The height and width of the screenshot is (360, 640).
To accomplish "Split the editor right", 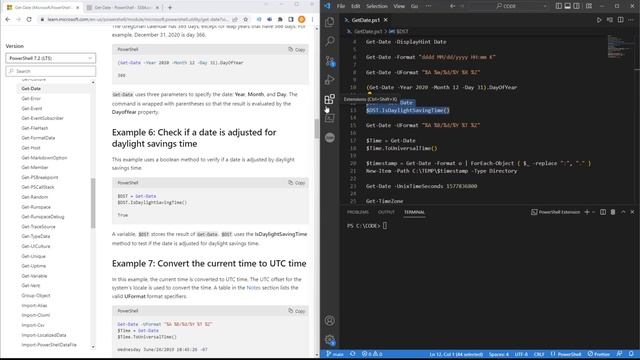I will [x=620, y=20].
